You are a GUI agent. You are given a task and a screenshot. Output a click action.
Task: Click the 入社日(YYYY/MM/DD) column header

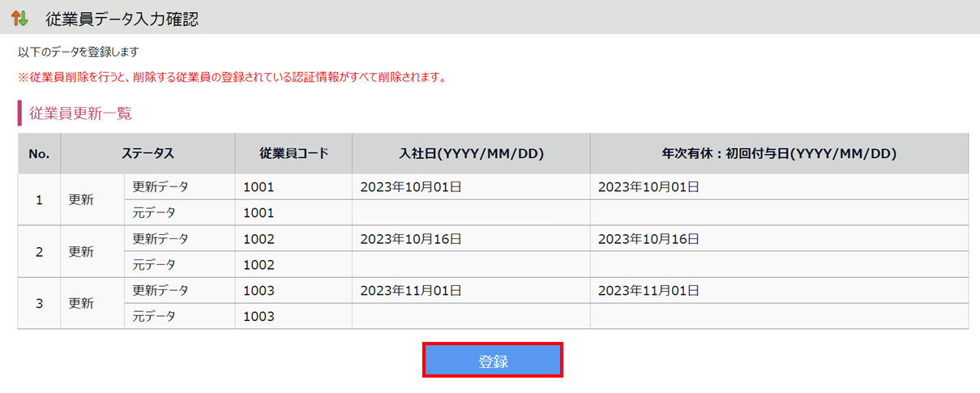[471, 153]
